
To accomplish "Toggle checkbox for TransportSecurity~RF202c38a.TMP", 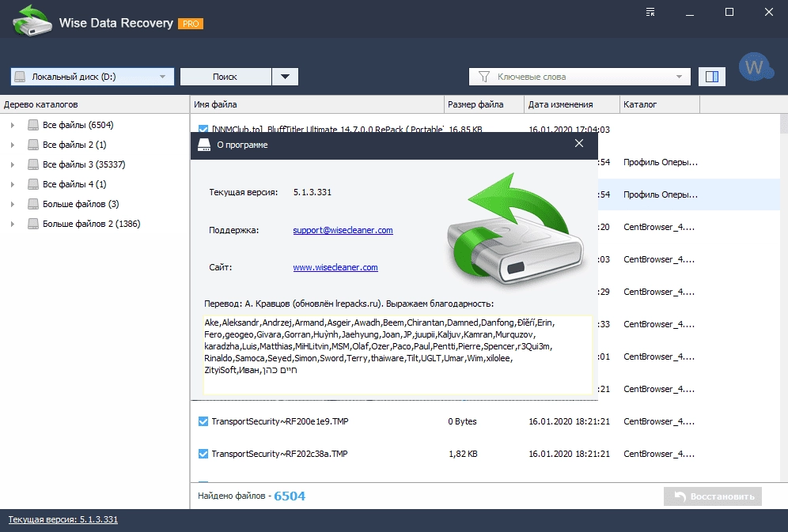I will [x=203, y=454].
